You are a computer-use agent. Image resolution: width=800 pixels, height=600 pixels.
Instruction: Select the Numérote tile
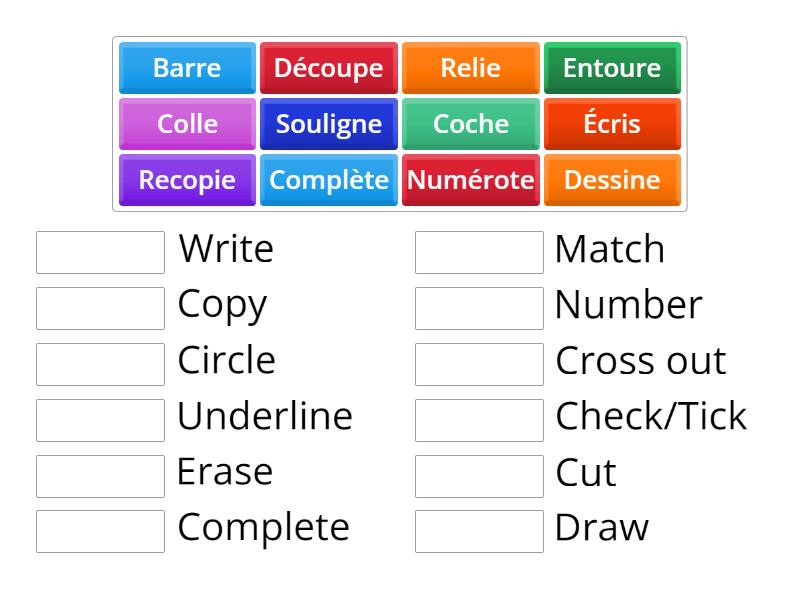pos(470,180)
